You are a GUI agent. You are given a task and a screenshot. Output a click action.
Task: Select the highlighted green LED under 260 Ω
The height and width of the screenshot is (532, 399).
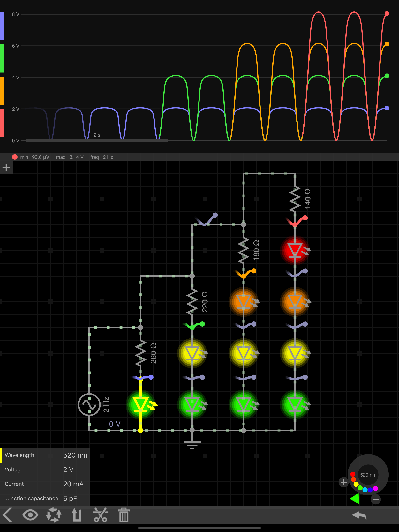coord(141,404)
